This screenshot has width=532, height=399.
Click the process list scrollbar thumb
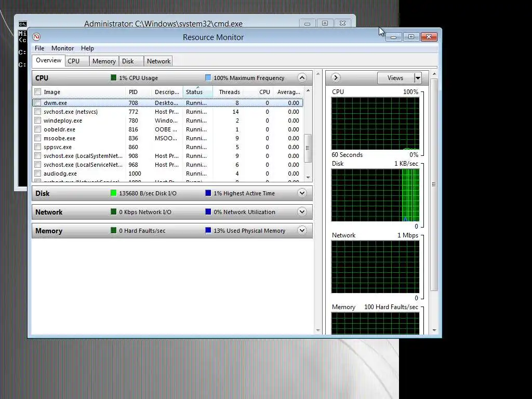pos(308,148)
